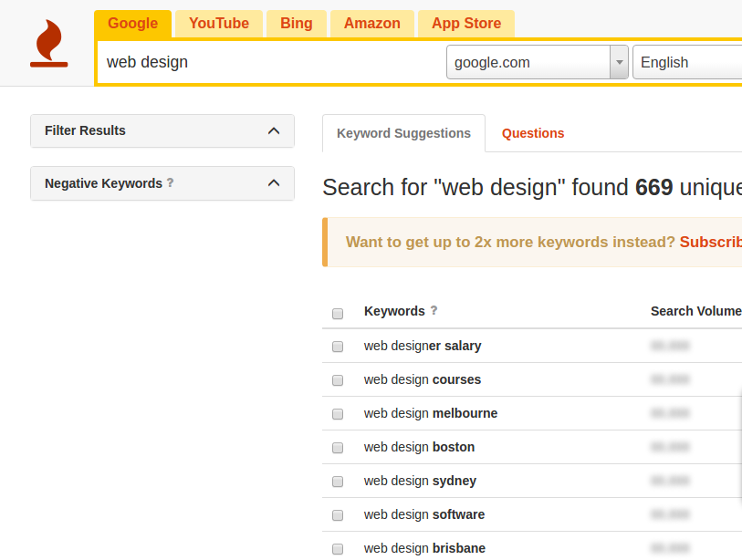Sort by the Search Volume column header
This screenshot has width=742, height=560.
tap(695, 311)
